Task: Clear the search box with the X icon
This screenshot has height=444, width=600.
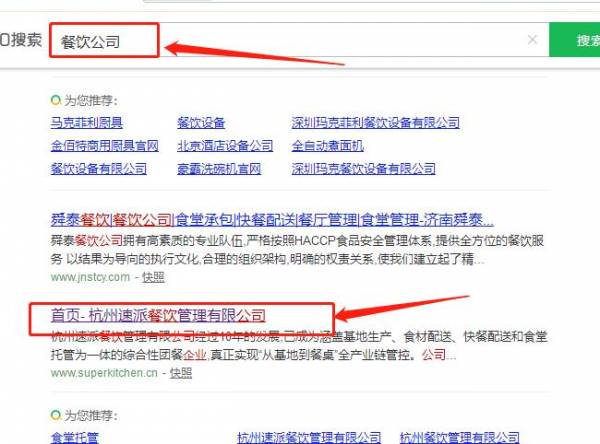Action: 532,41
